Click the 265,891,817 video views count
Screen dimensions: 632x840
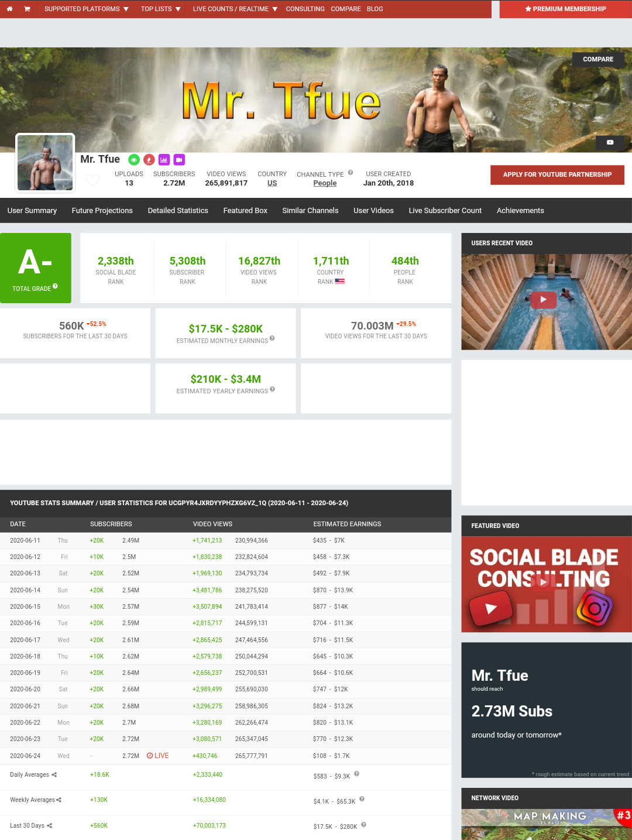tap(226, 183)
